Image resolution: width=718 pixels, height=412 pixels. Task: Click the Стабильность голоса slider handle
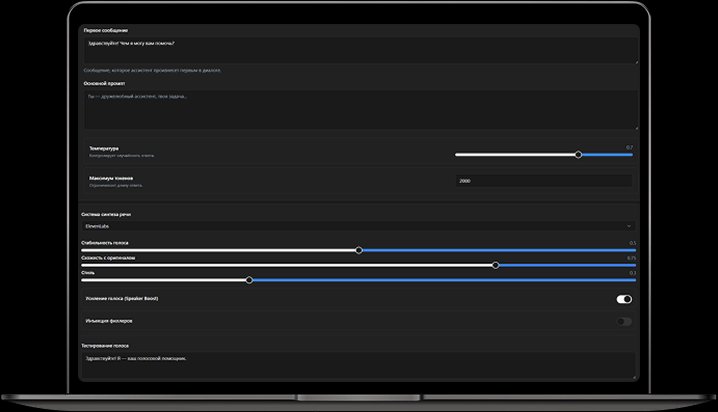click(359, 250)
